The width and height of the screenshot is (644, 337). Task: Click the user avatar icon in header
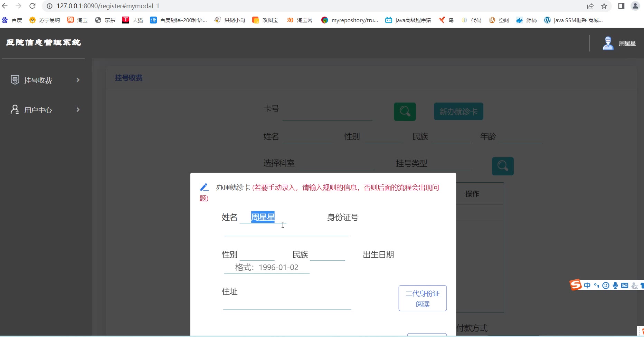point(608,43)
